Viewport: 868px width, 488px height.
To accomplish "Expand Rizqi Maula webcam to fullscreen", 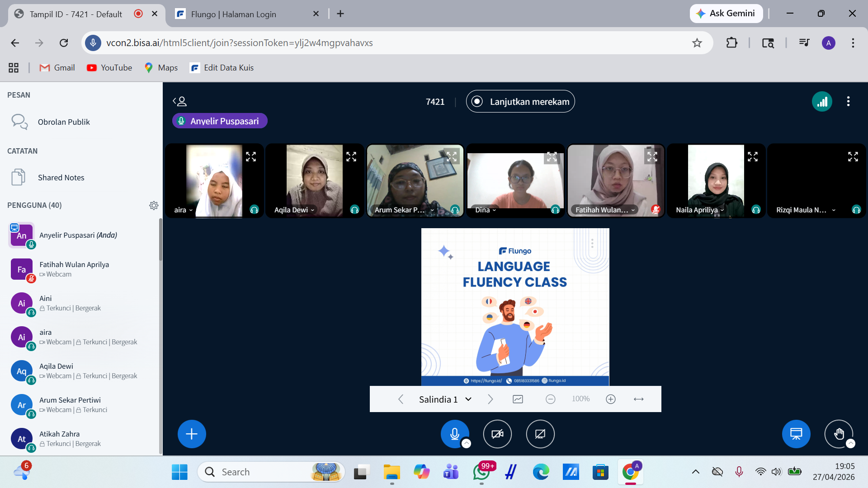I will tap(853, 157).
